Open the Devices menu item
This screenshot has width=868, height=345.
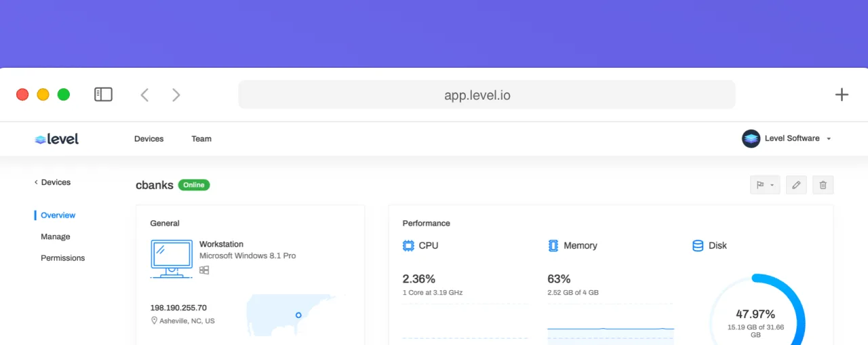click(x=149, y=138)
